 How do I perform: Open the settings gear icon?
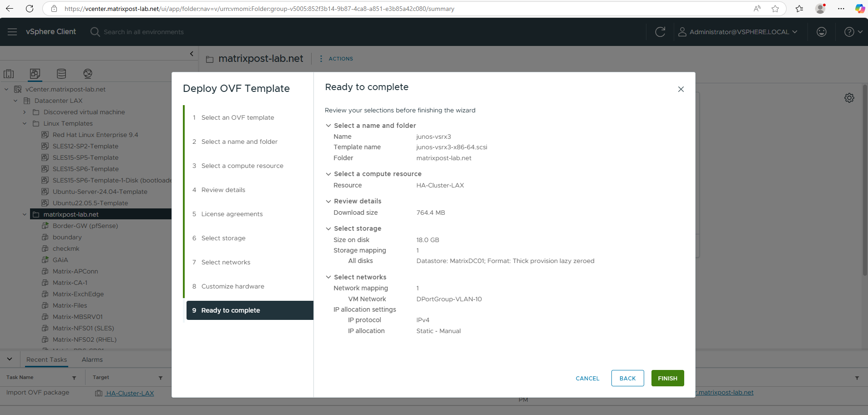(x=849, y=98)
